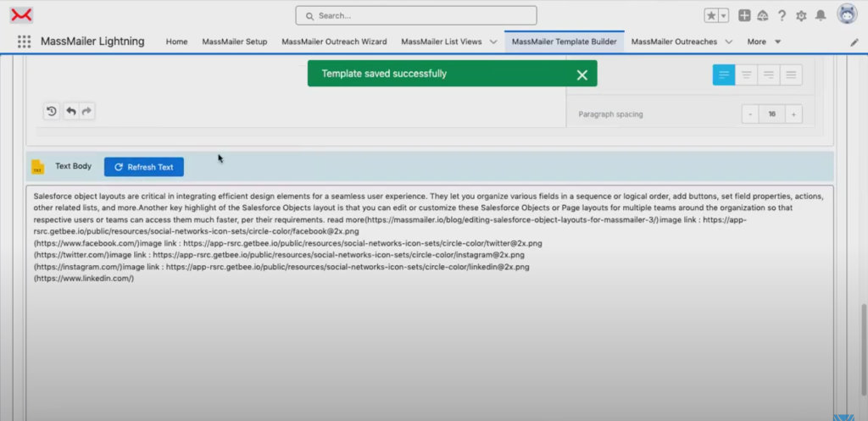Open the MassMailer Outreaches tab
Viewport: 868px width, 421px height.
pos(674,42)
